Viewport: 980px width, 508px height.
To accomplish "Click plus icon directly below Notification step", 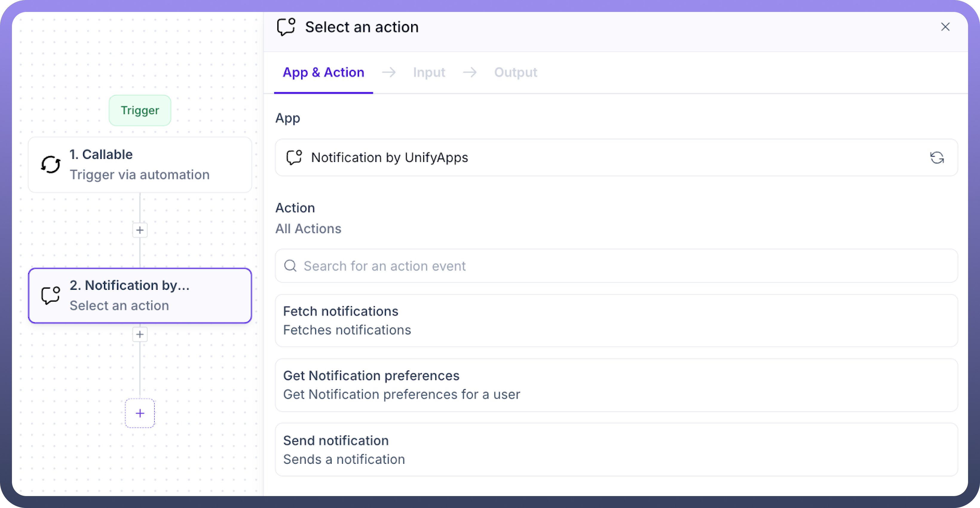I will tap(140, 334).
